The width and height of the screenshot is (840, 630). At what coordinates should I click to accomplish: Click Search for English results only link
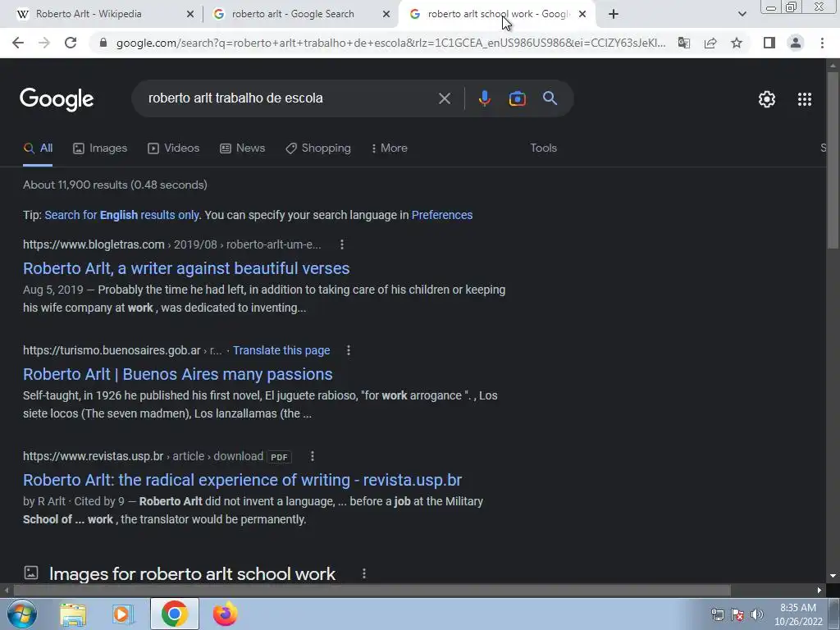click(x=121, y=216)
